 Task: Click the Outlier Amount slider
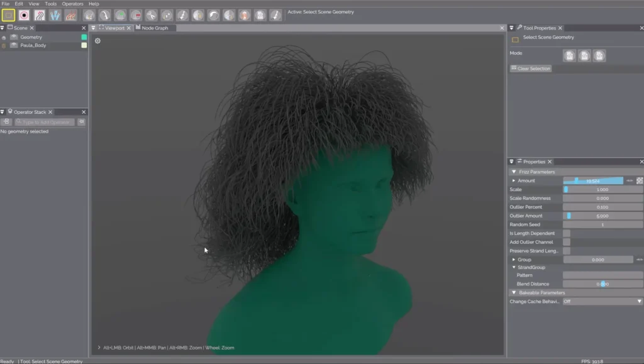(602, 216)
